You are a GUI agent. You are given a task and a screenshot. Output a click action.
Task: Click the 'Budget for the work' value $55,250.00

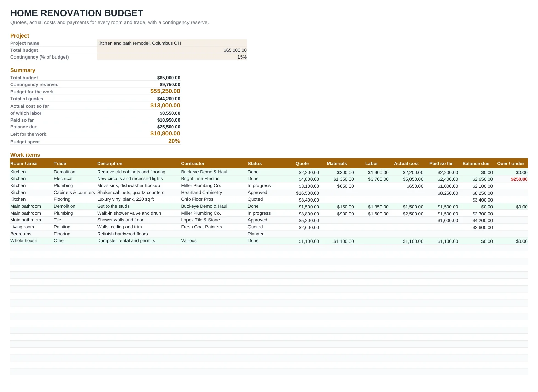165,91
